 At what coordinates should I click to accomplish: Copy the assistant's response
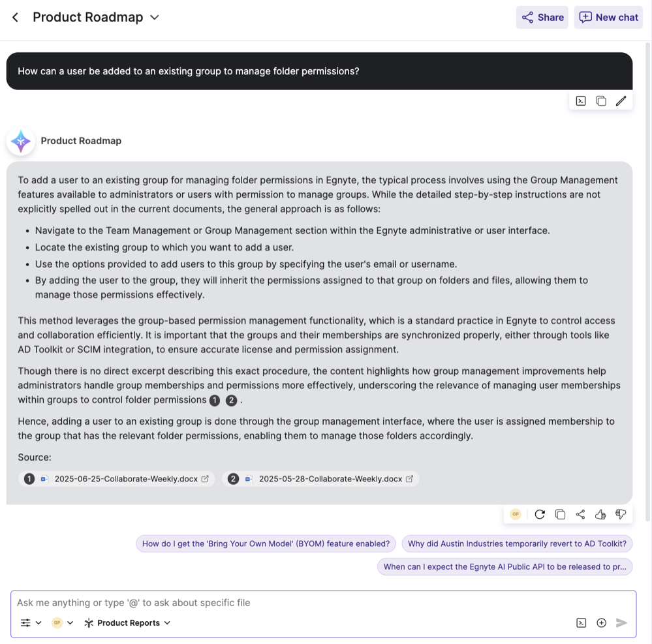coord(560,514)
